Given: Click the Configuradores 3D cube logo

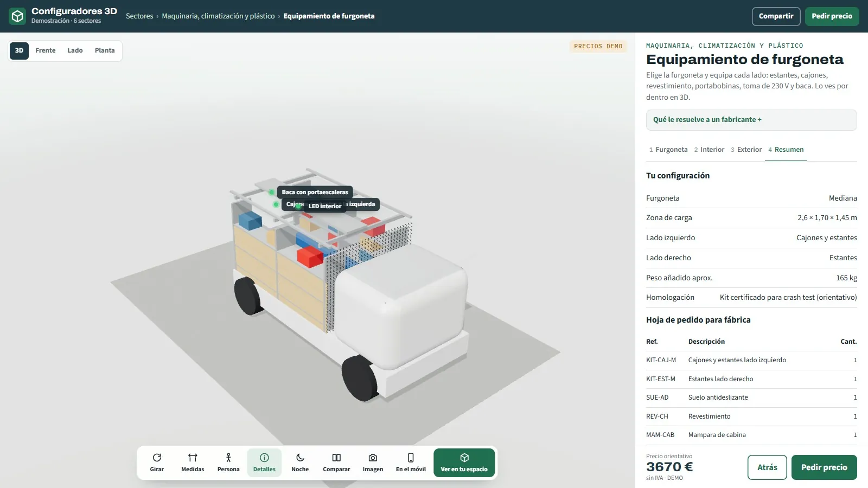Looking at the screenshot, I should (17, 16).
